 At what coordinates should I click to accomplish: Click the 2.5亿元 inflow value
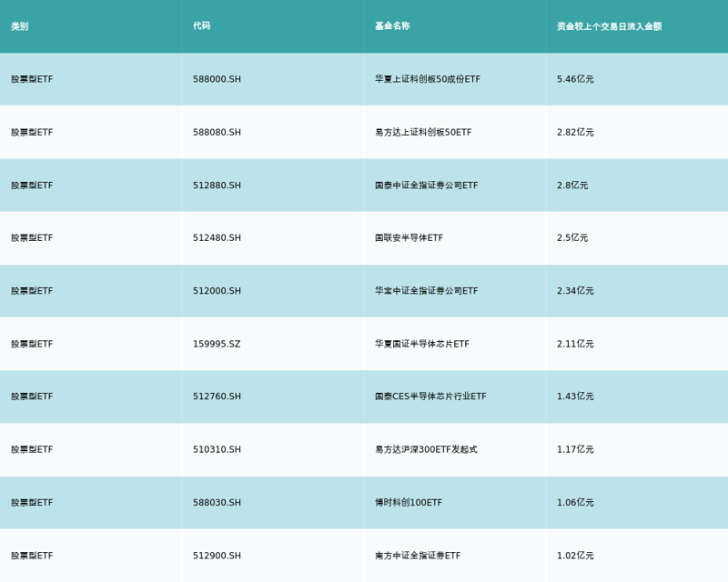[x=572, y=237]
